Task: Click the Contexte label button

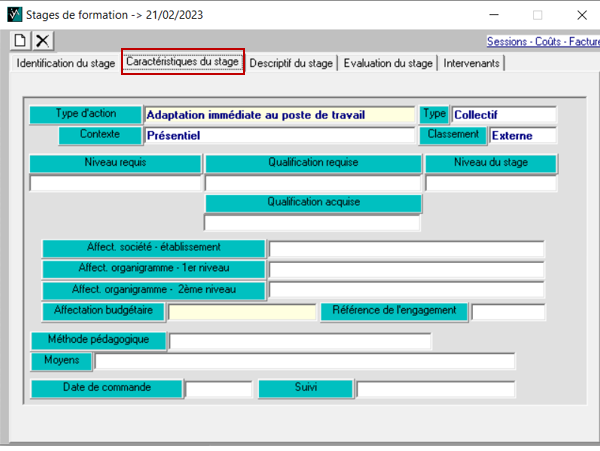Action: pos(101,135)
